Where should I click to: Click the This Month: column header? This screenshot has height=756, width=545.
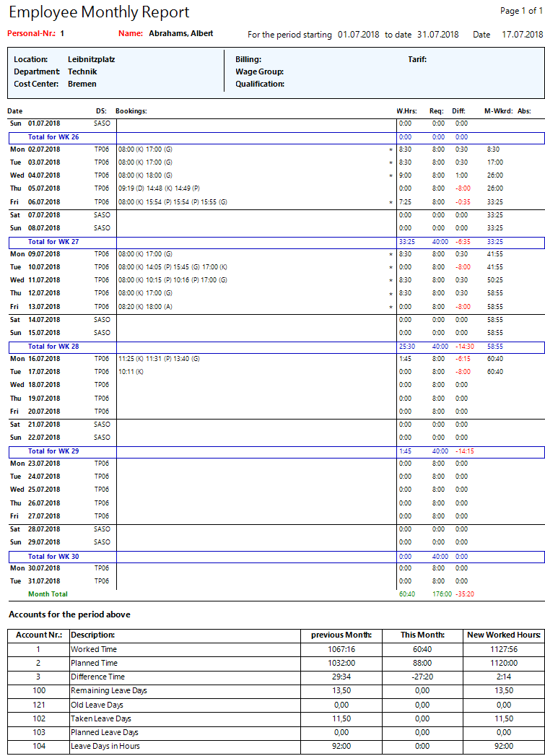pos(422,635)
